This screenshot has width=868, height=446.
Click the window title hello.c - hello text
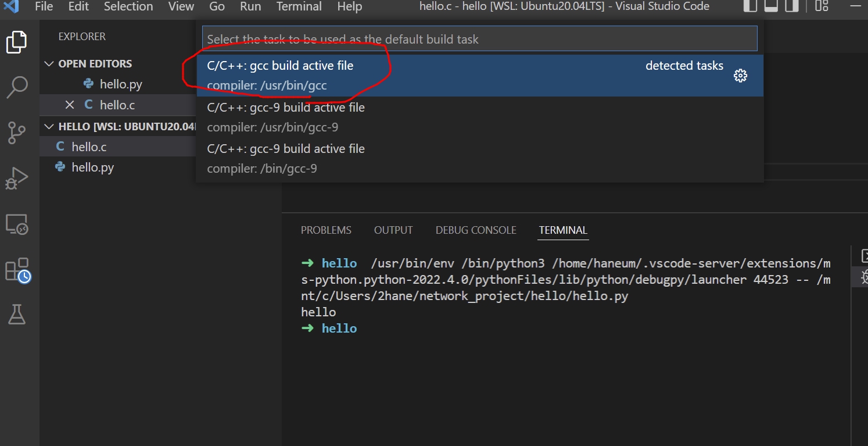[x=564, y=6]
